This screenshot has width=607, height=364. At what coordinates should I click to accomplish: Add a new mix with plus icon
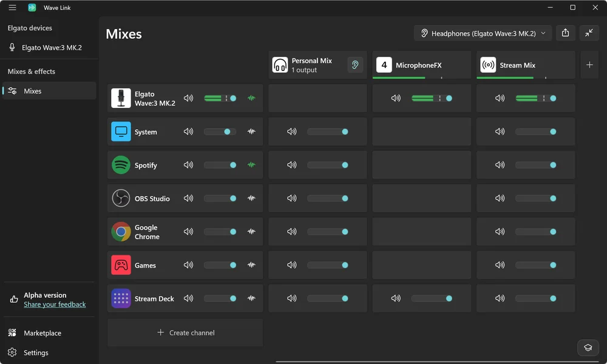click(589, 65)
